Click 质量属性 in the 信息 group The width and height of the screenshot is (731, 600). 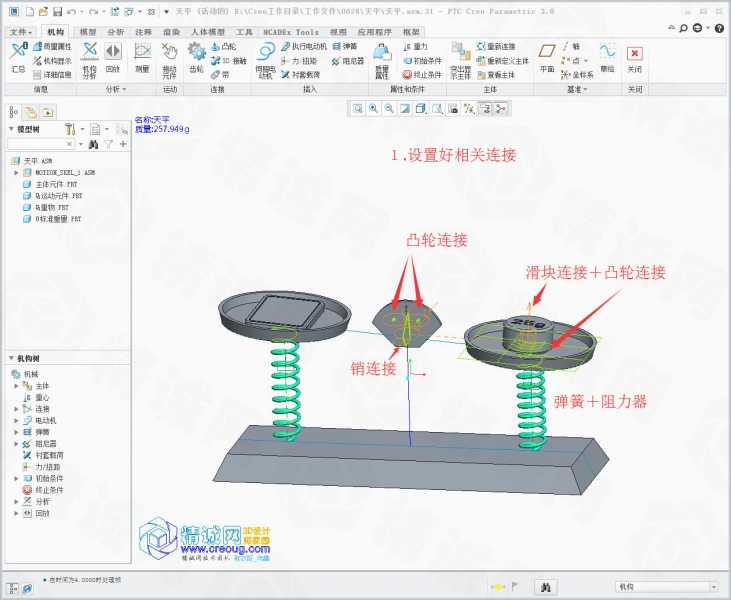point(53,46)
